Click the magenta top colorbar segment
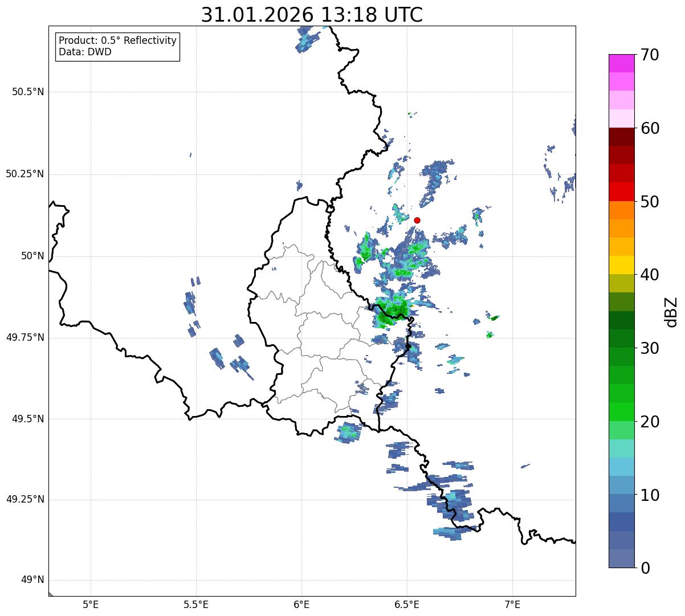The height and width of the screenshot is (616, 685). 622,63
